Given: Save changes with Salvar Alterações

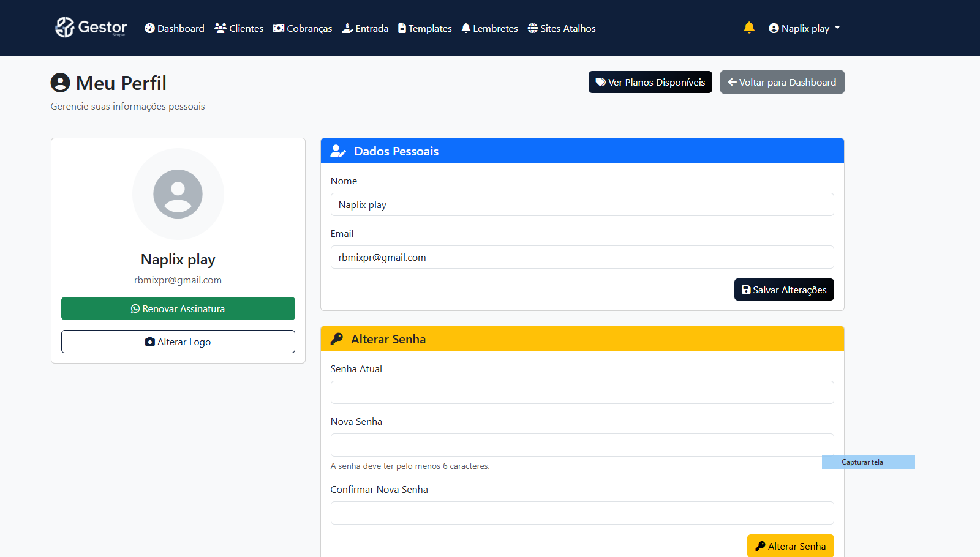Looking at the screenshot, I should click(x=783, y=290).
